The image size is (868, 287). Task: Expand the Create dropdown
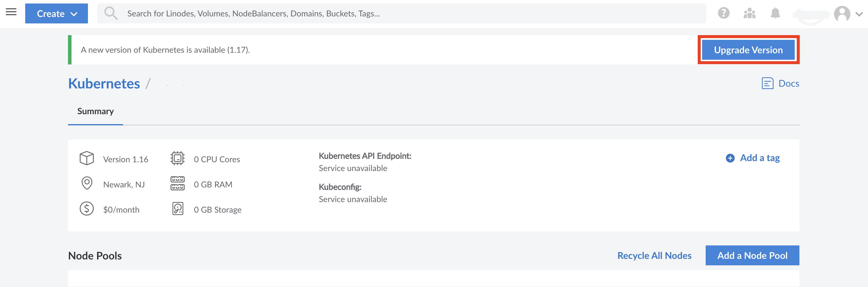[x=56, y=13]
